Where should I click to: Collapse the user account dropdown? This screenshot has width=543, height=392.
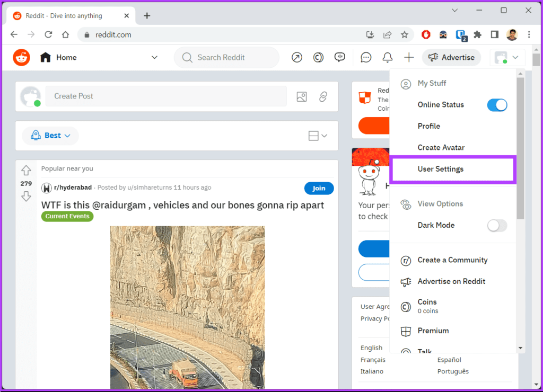point(507,57)
